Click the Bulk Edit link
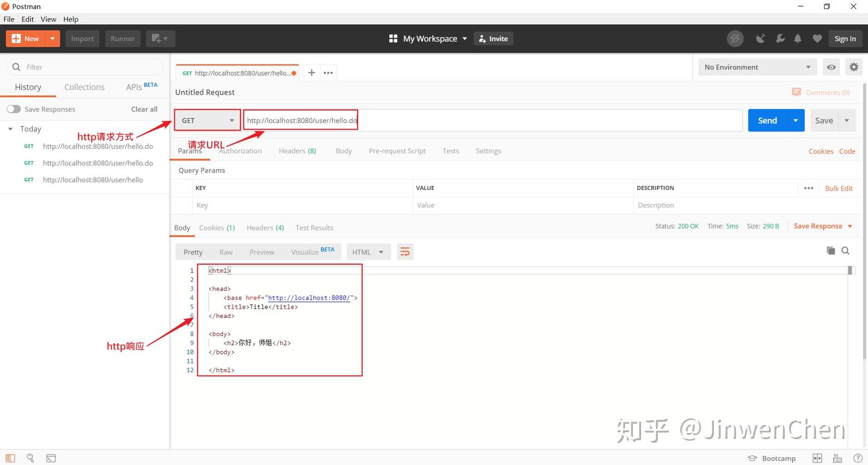The width and height of the screenshot is (868, 465). pyautogui.click(x=838, y=188)
